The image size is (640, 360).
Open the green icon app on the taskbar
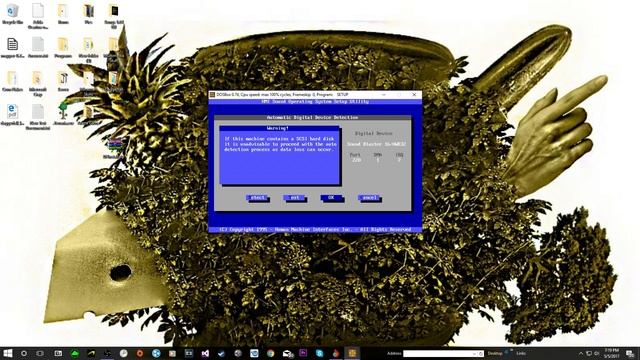(74, 353)
